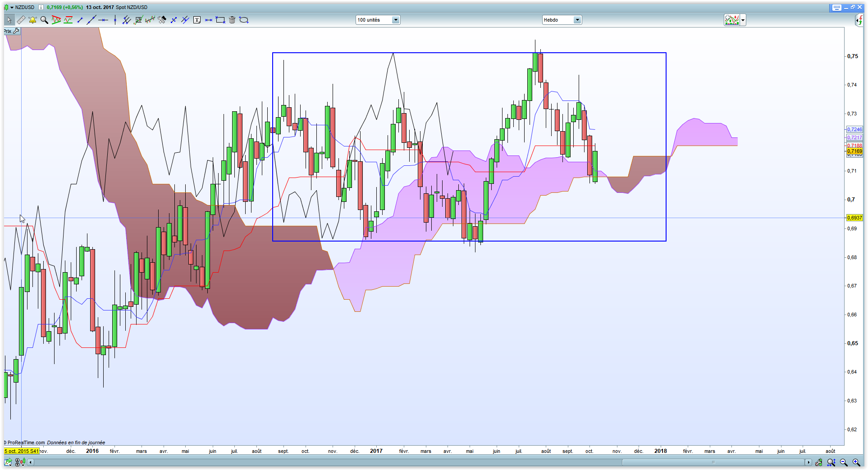Click the trash can delete tool
This screenshot has width=868, height=470.
(232, 20)
